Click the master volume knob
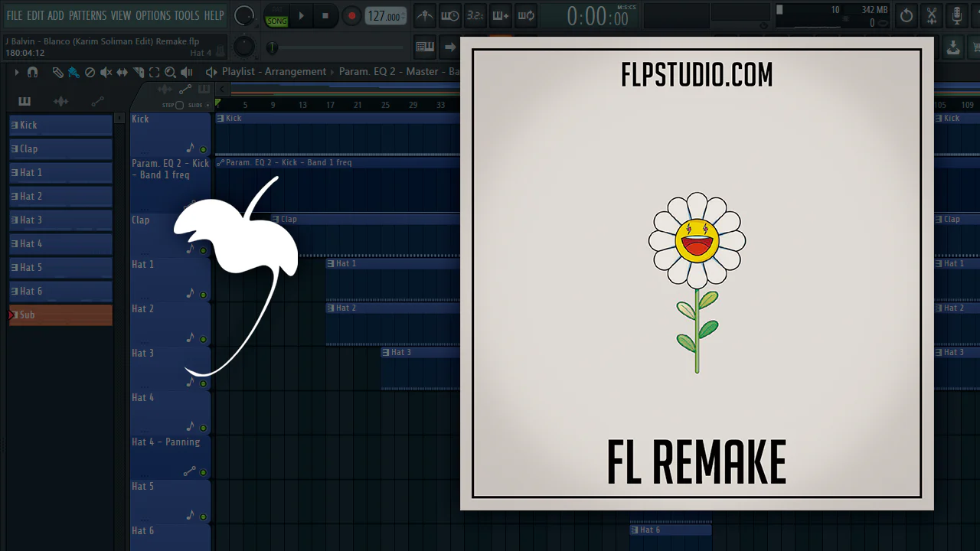Screen dimensions: 980x551 pos(244,15)
